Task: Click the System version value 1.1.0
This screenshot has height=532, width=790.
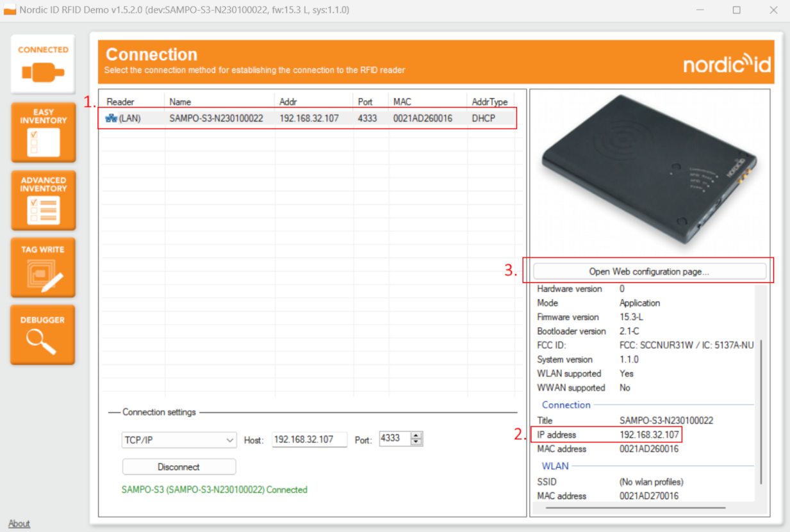Action: tap(629, 359)
